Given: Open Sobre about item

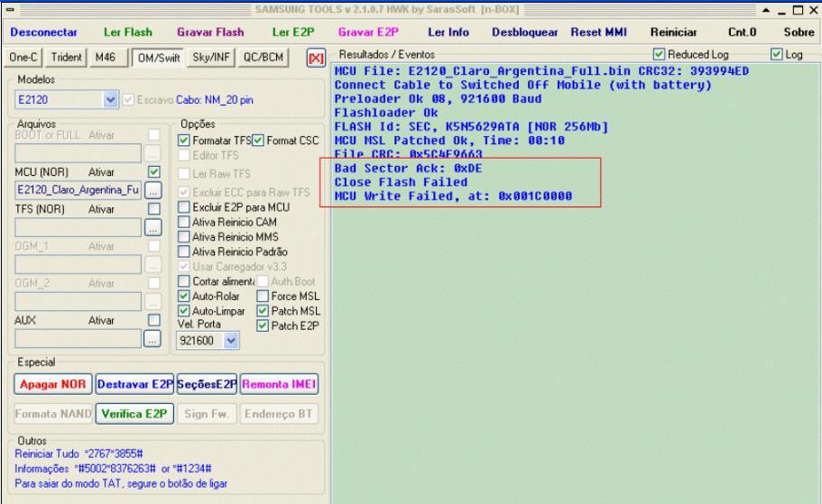Looking at the screenshot, I should tap(799, 32).
